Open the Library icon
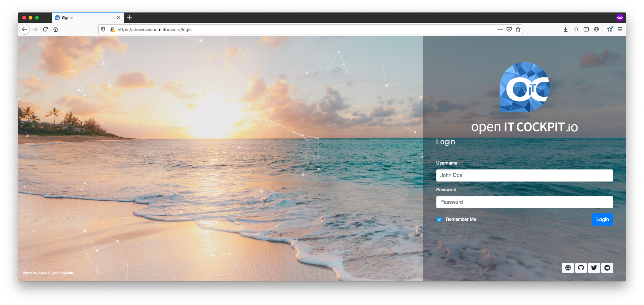The image size is (644, 305). click(x=576, y=29)
